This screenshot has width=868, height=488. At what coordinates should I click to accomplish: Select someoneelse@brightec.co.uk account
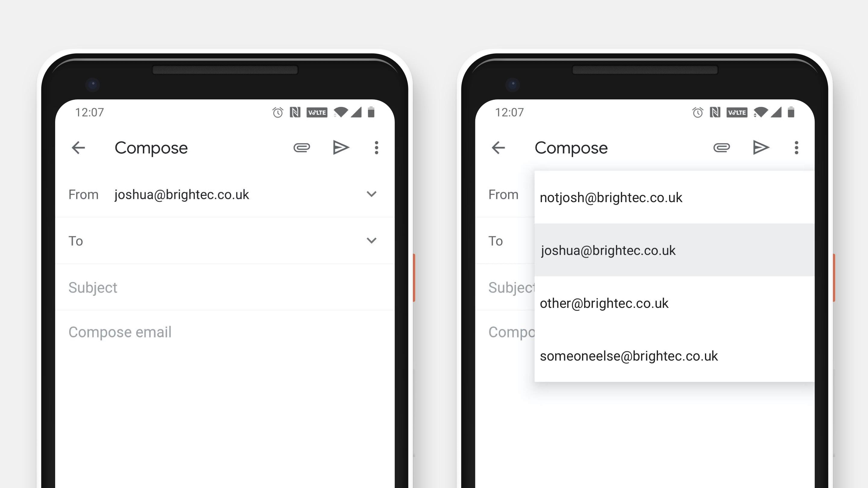(629, 356)
